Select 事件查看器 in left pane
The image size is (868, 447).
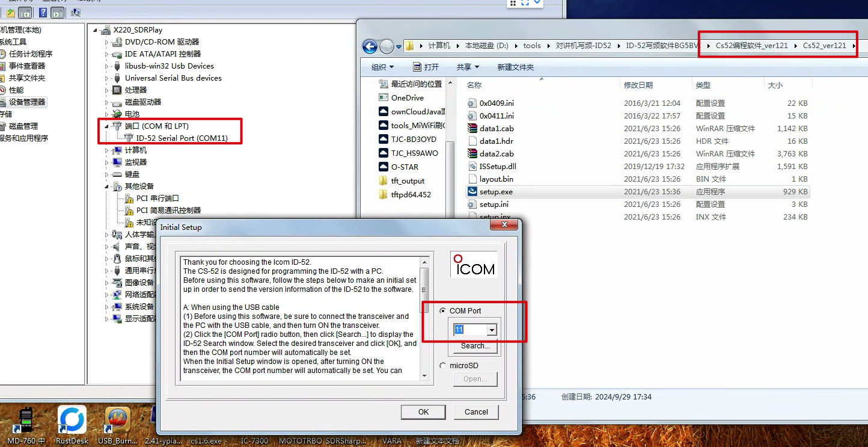pyautogui.click(x=26, y=66)
